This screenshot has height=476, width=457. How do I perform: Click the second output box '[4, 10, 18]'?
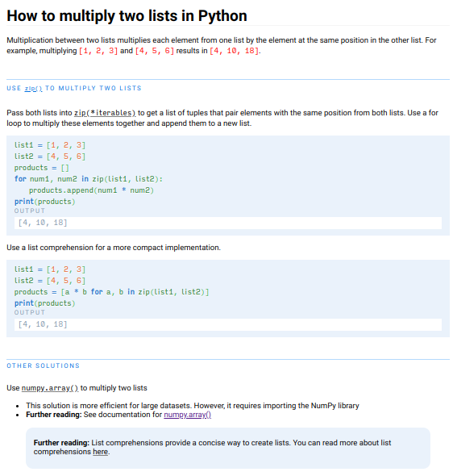click(x=228, y=324)
